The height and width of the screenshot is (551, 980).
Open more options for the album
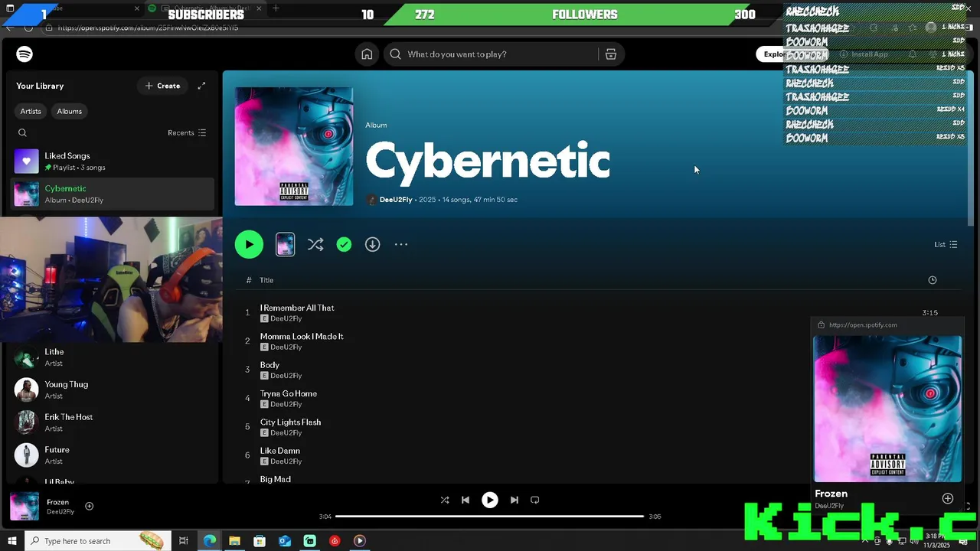click(401, 244)
